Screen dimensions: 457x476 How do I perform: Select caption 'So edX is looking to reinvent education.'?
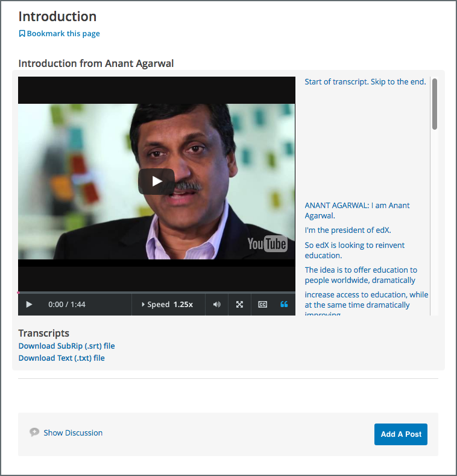click(x=355, y=250)
